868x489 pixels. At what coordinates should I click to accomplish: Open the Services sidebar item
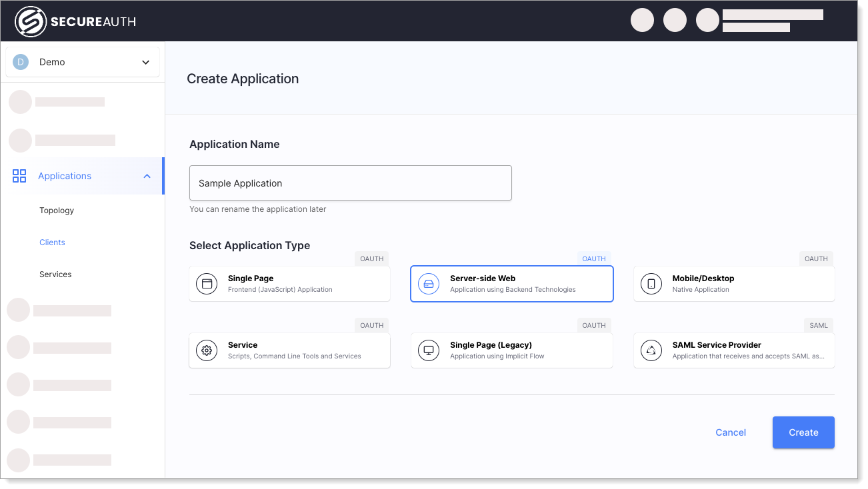[x=55, y=274]
